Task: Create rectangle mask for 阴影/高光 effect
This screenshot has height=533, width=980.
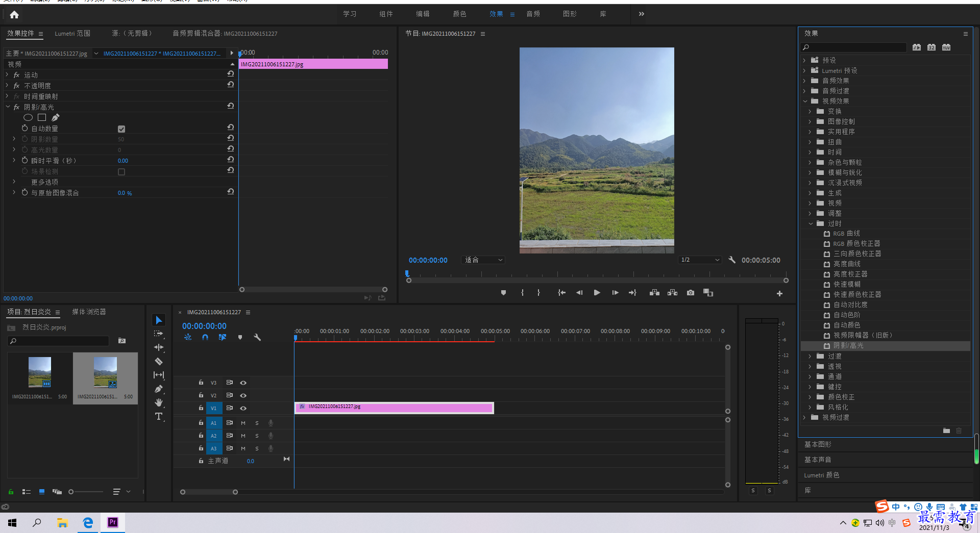Action: point(42,117)
